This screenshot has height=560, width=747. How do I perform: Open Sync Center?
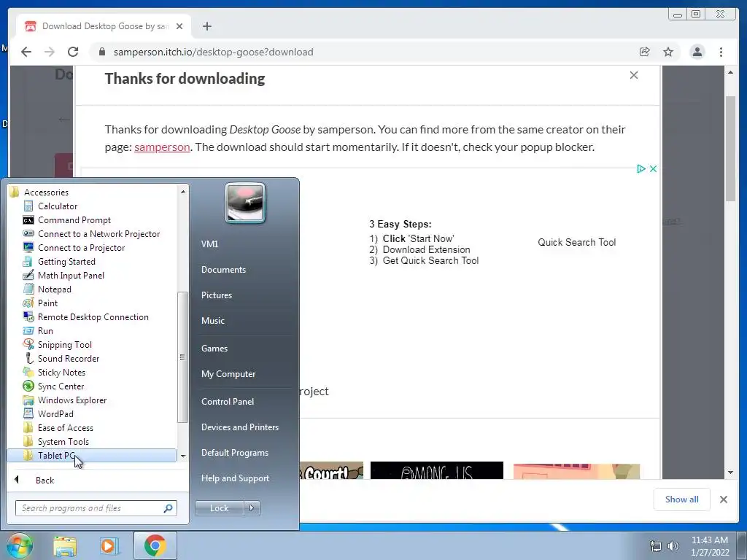pos(61,386)
